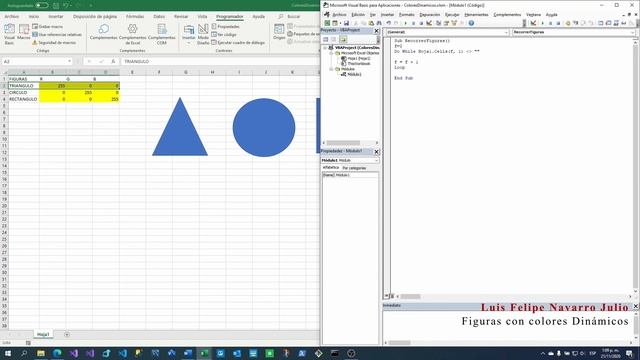Run the macro with VBA play icon
Viewport: 640px width, 360px height.
point(405,23)
